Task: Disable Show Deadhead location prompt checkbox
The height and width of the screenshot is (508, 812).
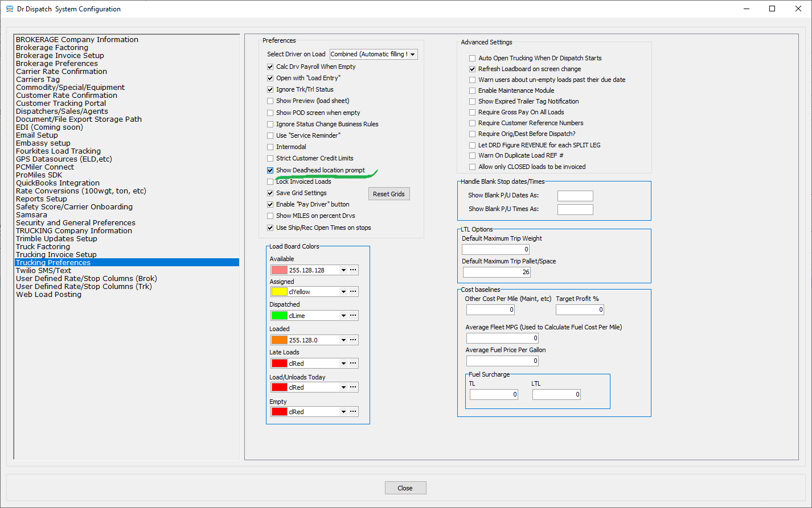Action: [x=270, y=170]
